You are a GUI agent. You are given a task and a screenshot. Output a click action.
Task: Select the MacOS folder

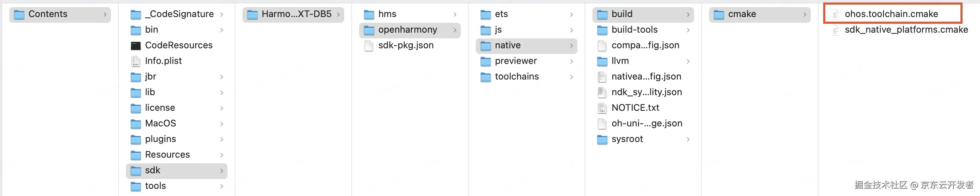click(160, 124)
